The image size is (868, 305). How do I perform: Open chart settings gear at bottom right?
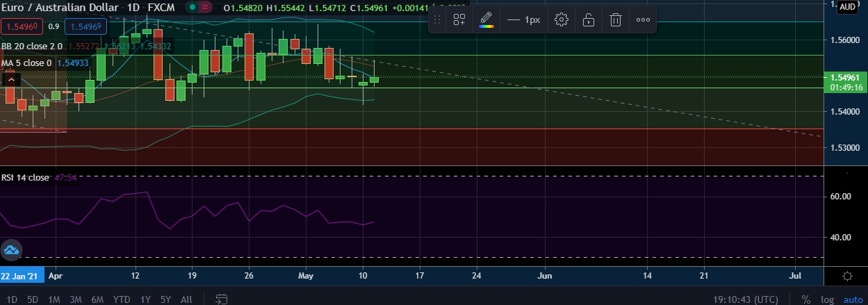click(847, 276)
